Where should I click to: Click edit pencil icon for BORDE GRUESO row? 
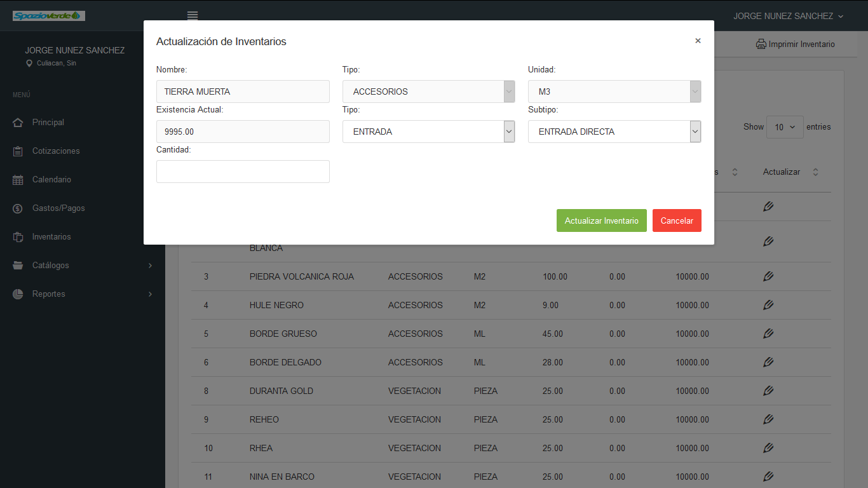[x=768, y=334]
